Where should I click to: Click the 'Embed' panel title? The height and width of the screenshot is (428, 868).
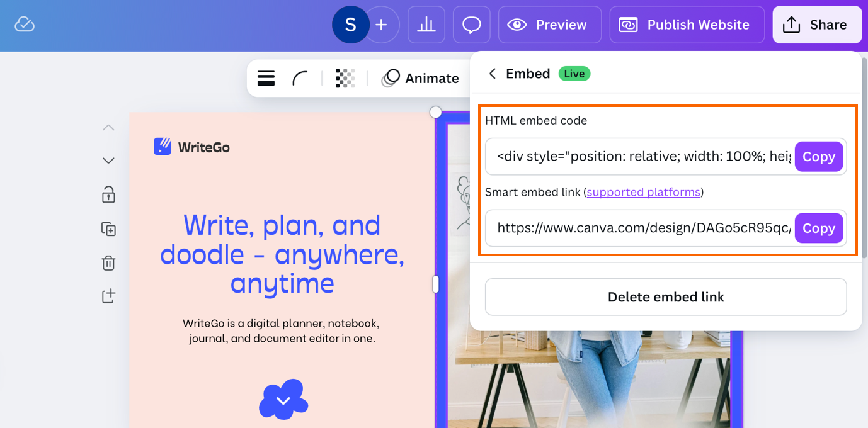coord(528,74)
